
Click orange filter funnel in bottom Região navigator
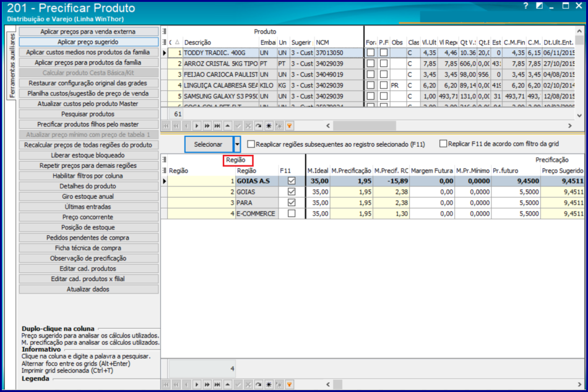(x=289, y=385)
